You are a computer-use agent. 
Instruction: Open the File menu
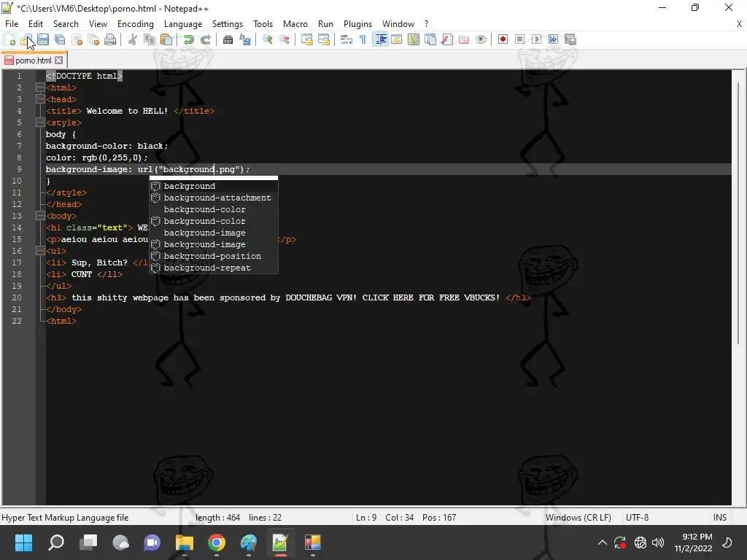pyautogui.click(x=12, y=24)
